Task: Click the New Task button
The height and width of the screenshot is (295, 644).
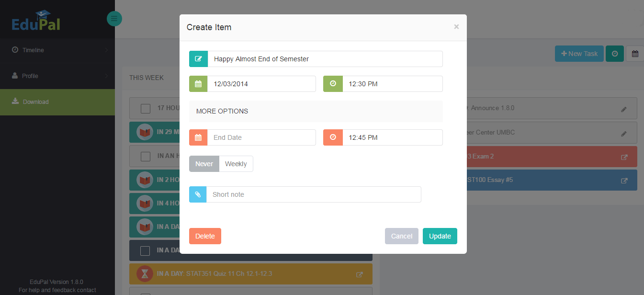Action: [579, 54]
